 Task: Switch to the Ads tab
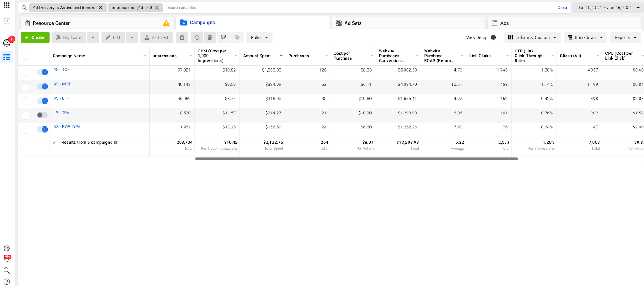point(504,23)
